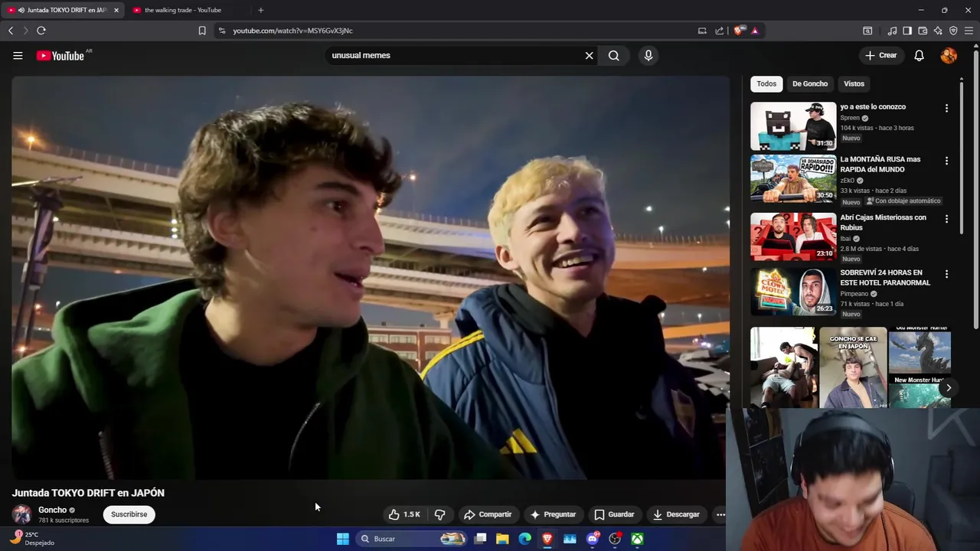Subscribe to Goncho with Suscribirse

point(129,514)
